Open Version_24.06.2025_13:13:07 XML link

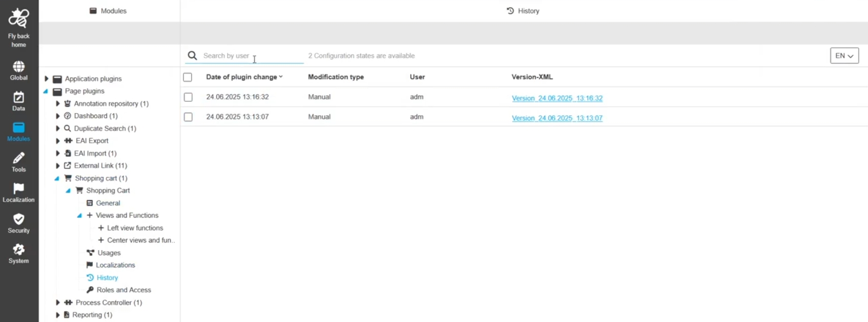tap(557, 118)
